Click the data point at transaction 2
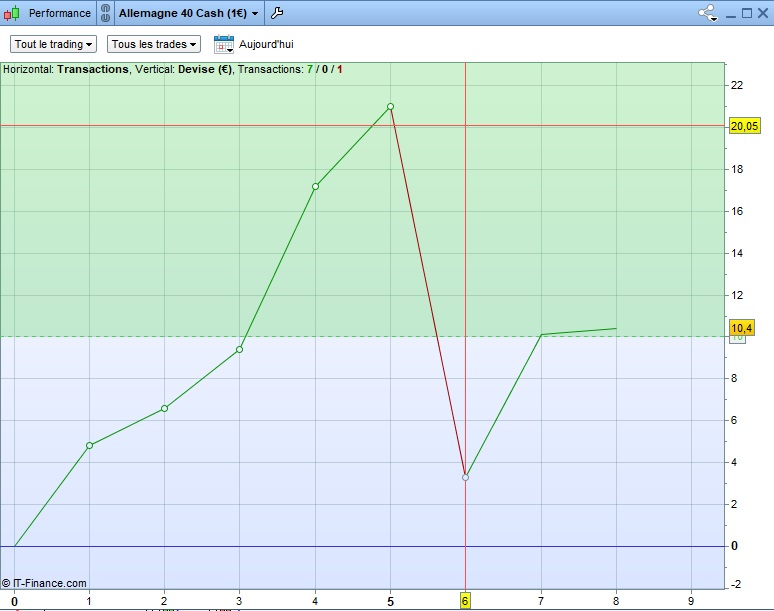 point(164,409)
